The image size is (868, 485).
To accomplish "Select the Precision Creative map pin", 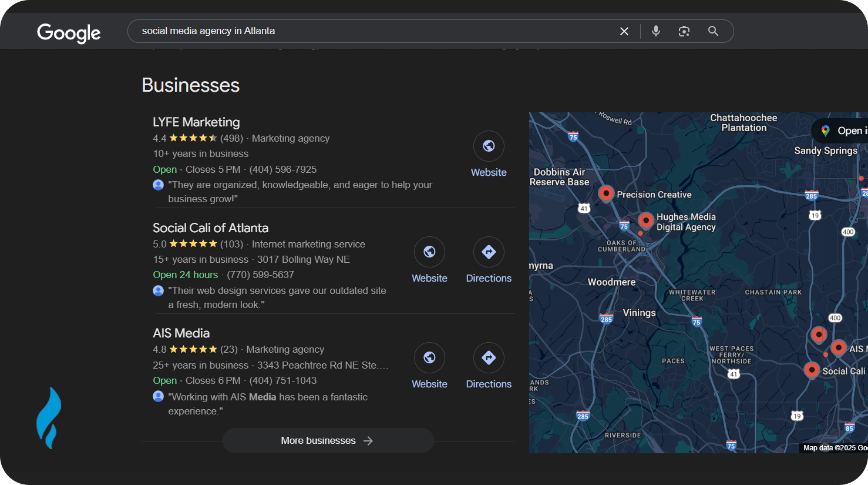I will pyautogui.click(x=606, y=193).
